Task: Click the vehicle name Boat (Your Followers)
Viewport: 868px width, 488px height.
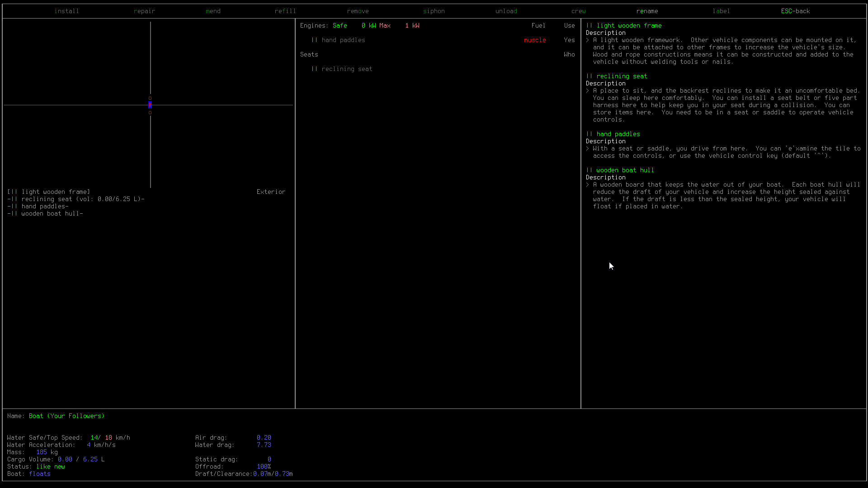Action: 66,416
